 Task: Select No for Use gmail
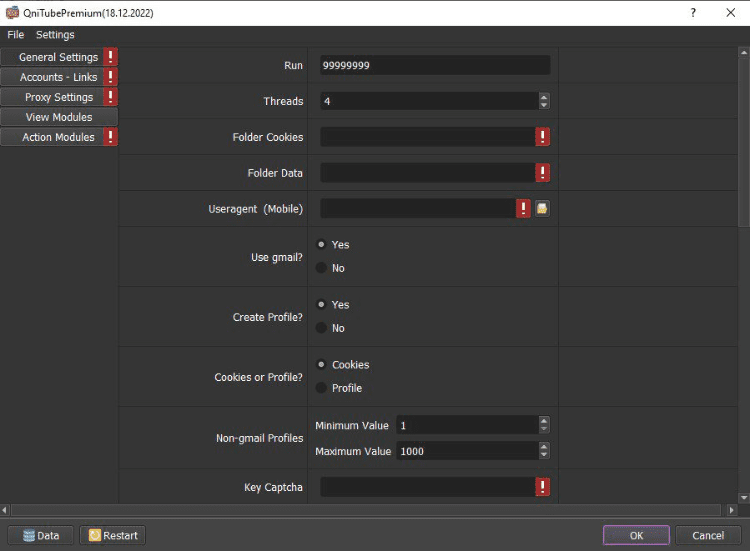pyautogui.click(x=321, y=268)
